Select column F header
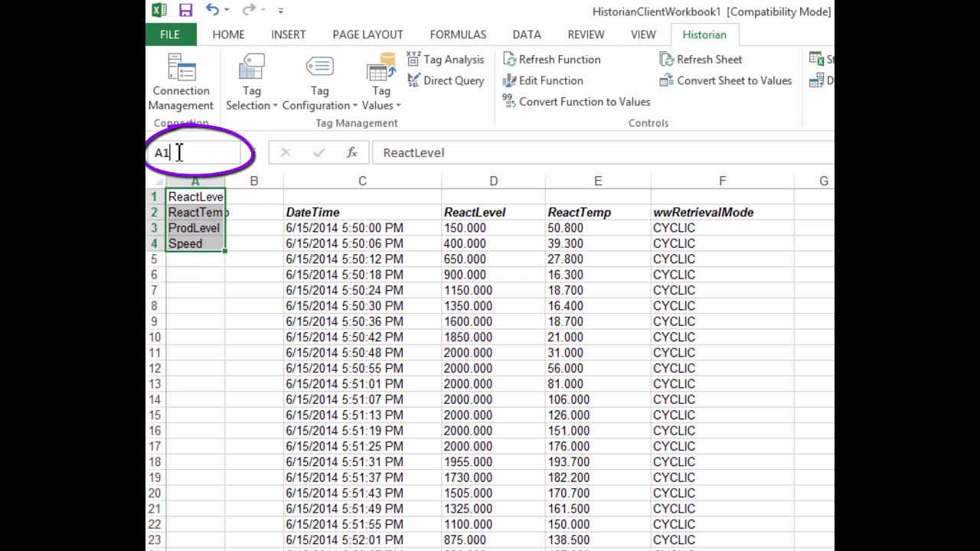Screen dimensions: 980x551 tap(722, 181)
